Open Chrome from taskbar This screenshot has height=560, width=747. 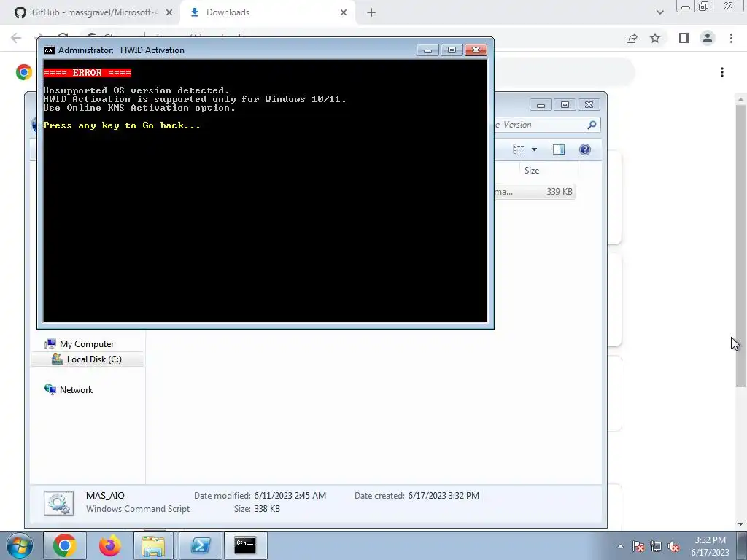coord(65,545)
